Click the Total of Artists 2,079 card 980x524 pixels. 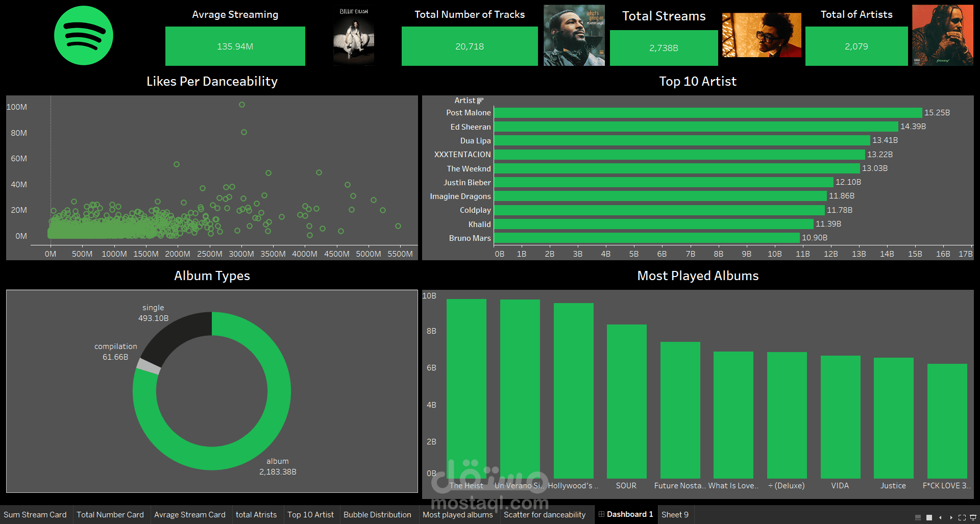[x=856, y=46]
